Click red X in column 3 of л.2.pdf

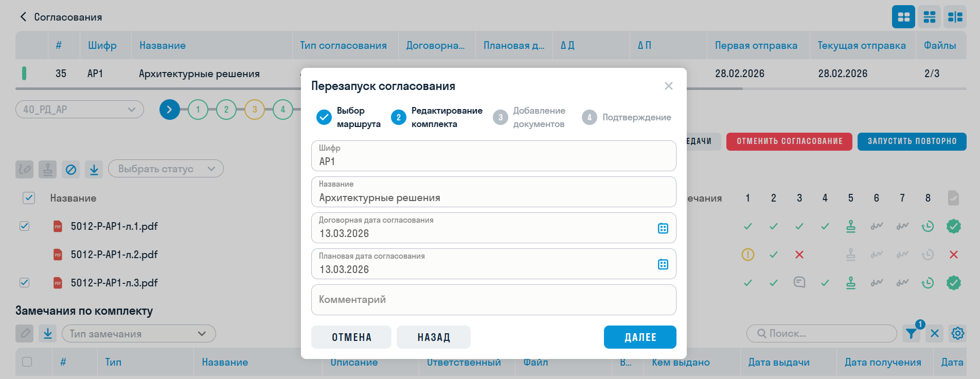click(x=799, y=255)
